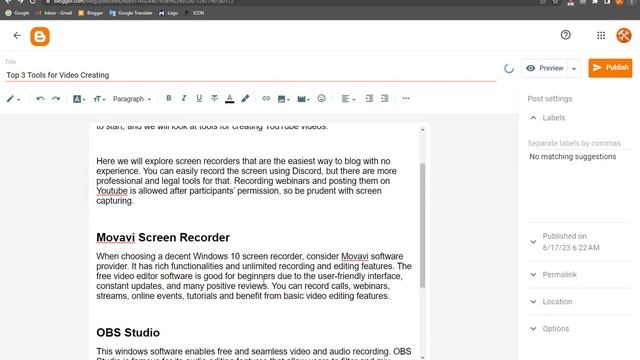Open the insert video menu
This screenshot has height=360, width=640.
(x=303, y=99)
